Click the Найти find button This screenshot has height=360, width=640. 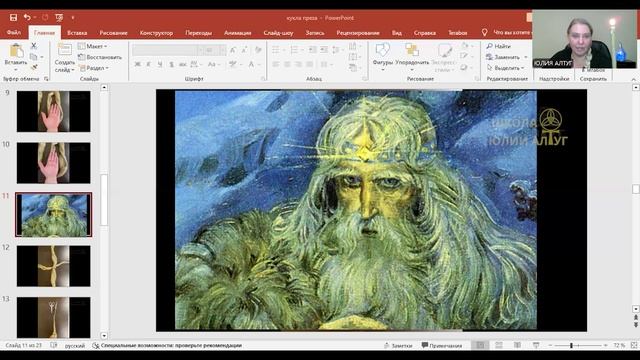pos(498,46)
